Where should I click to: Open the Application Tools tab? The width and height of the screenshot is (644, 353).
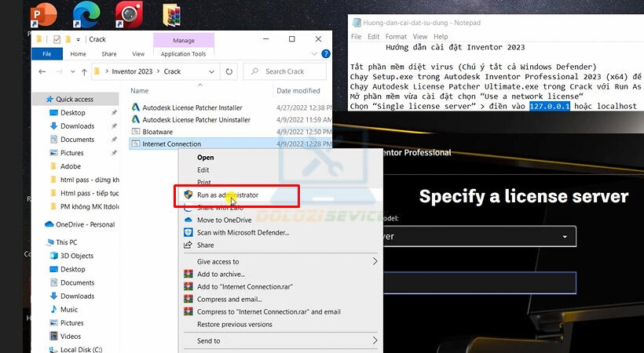(x=183, y=54)
